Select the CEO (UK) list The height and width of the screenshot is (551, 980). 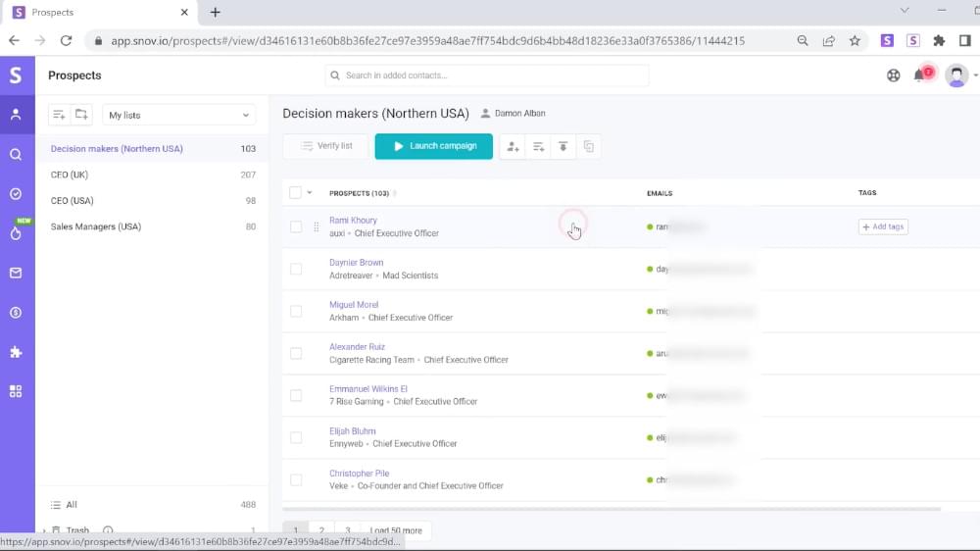(x=70, y=175)
